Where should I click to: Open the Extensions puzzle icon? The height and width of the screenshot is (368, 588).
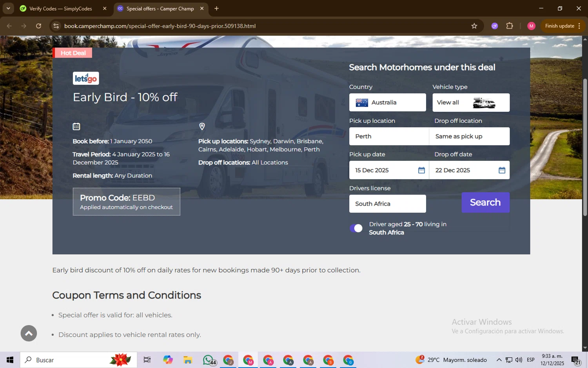pyautogui.click(x=510, y=26)
